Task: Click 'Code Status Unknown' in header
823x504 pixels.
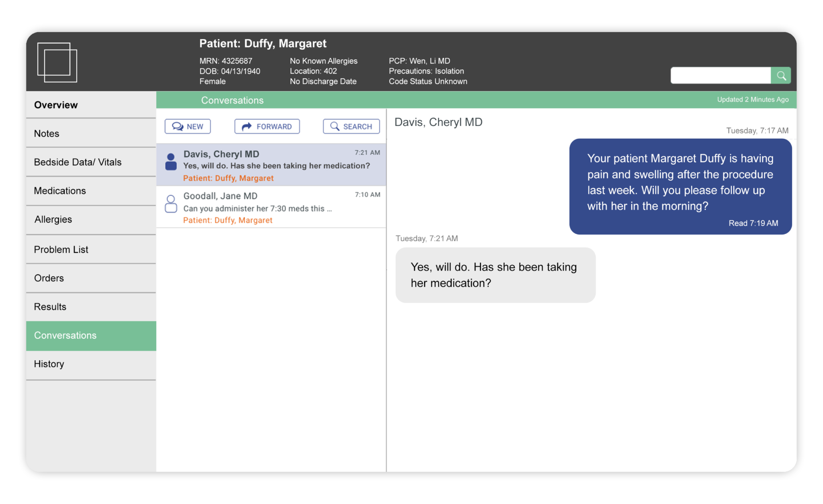Action: click(x=428, y=82)
